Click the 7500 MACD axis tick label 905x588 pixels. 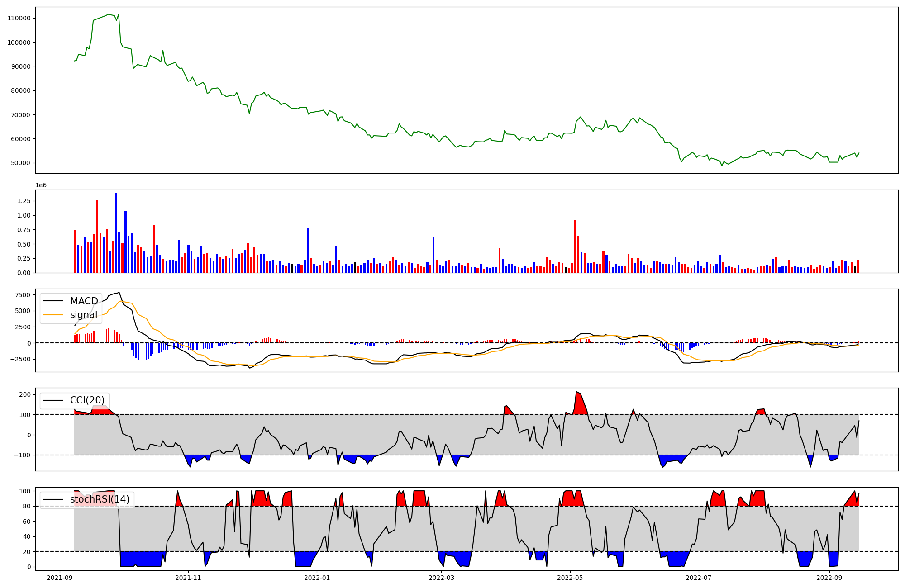pyautogui.click(x=23, y=295)
